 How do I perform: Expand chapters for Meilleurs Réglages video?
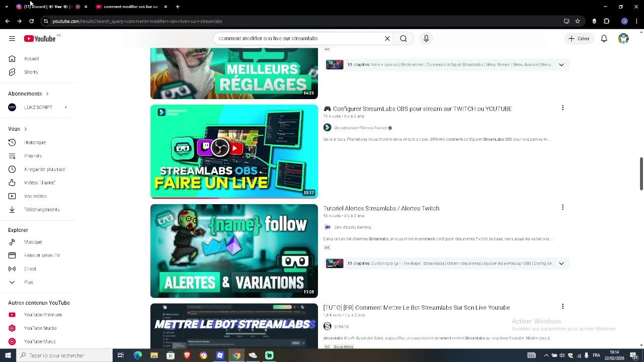coord(561,65)
